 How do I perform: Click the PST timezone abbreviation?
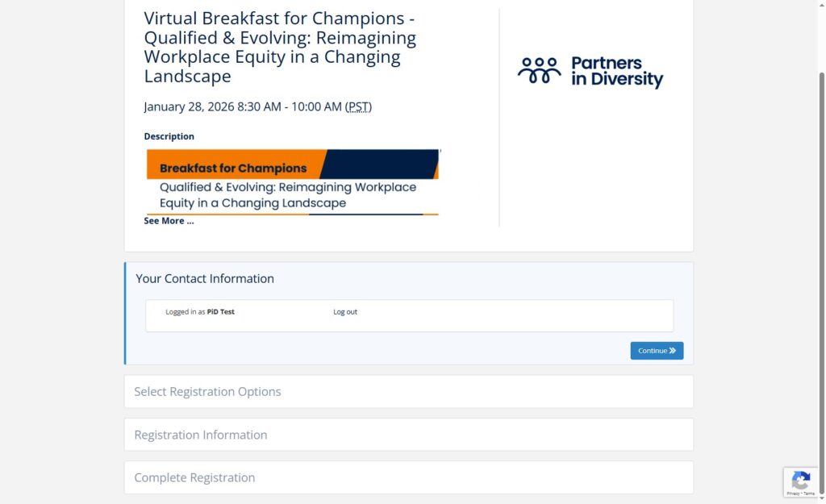[358, 106]
